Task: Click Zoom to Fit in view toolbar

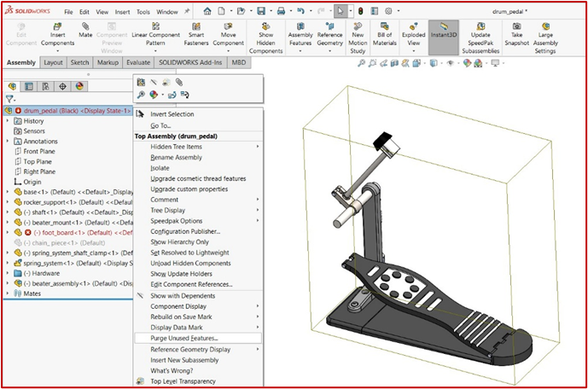Action: pyautogui.click(x=361, y=63)
